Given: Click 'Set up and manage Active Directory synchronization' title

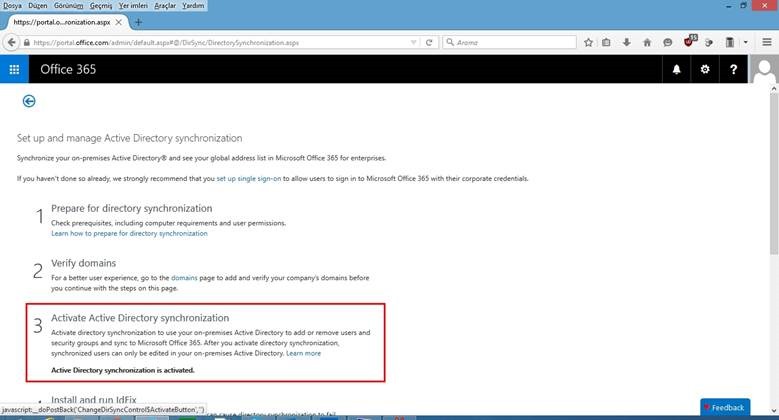Looking at the screenshot, I should click(130, 138).
